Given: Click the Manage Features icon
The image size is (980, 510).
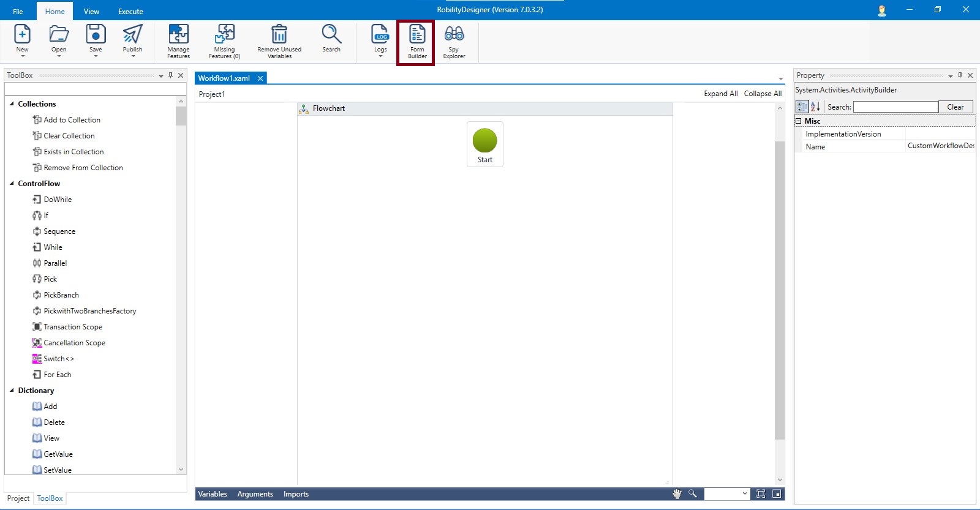Looking at the screenshot, I should pyautogui.click(x=178, y=42).
